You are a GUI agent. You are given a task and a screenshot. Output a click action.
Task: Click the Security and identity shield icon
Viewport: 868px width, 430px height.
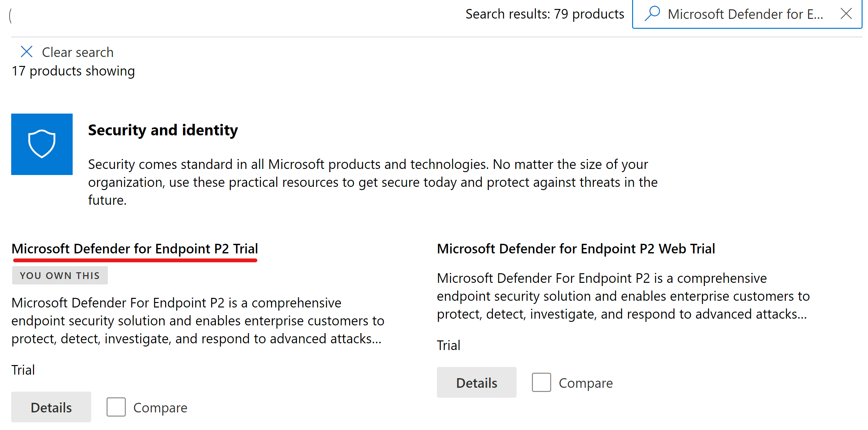click(42, 144)
